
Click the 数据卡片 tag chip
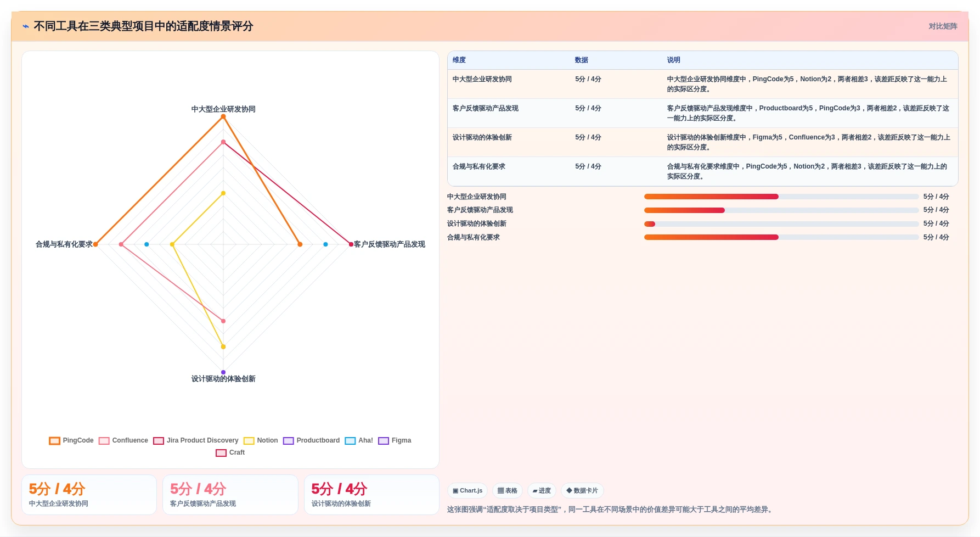pyautogui.click(x=582, y=491)
